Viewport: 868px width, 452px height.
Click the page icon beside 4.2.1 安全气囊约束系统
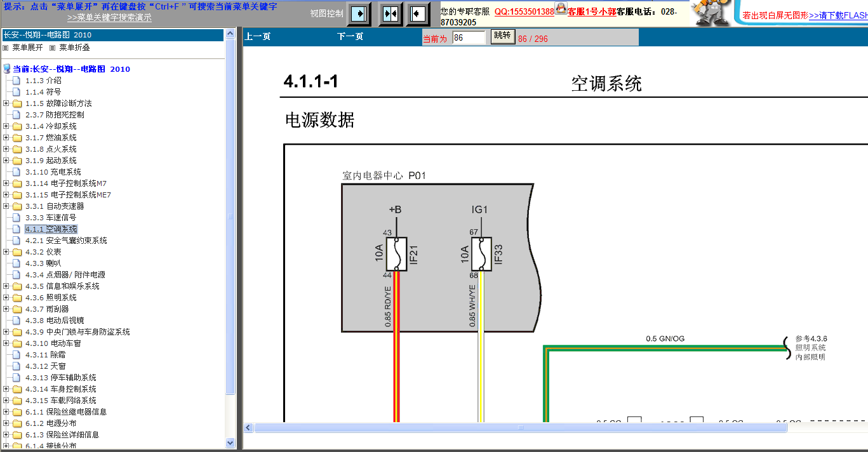point(17,241)
